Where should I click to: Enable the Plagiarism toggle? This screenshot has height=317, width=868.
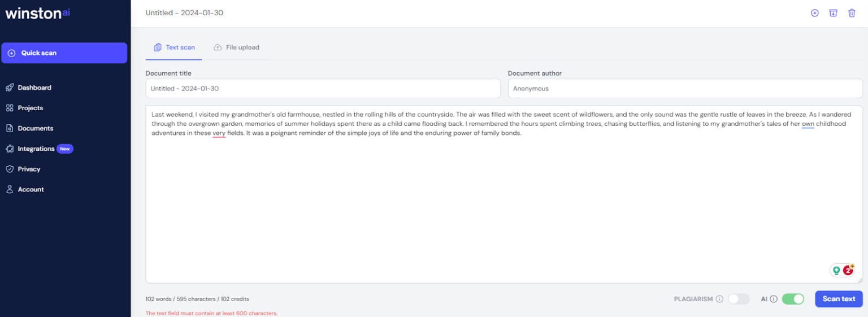pos(739,299)
